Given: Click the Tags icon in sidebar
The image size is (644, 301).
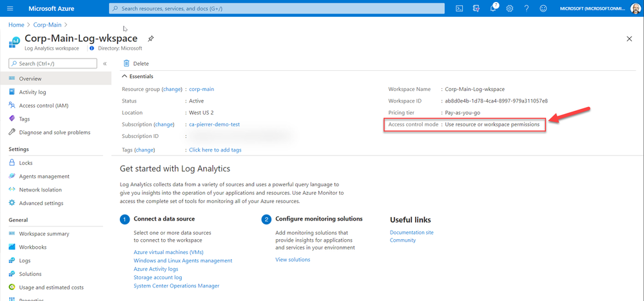Looking at the screenshot, I should [12, 119].
